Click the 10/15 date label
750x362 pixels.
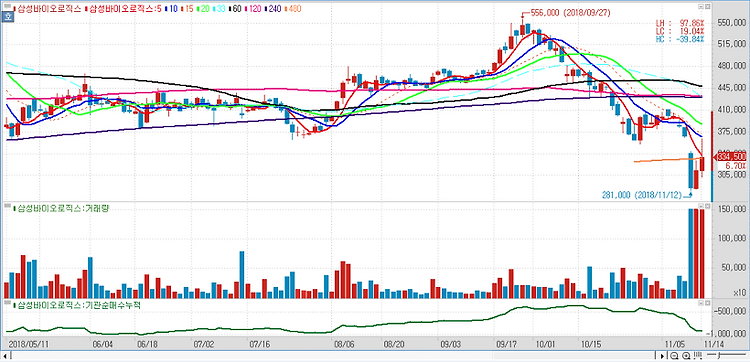pyautogui.click(x=591, y=344)
